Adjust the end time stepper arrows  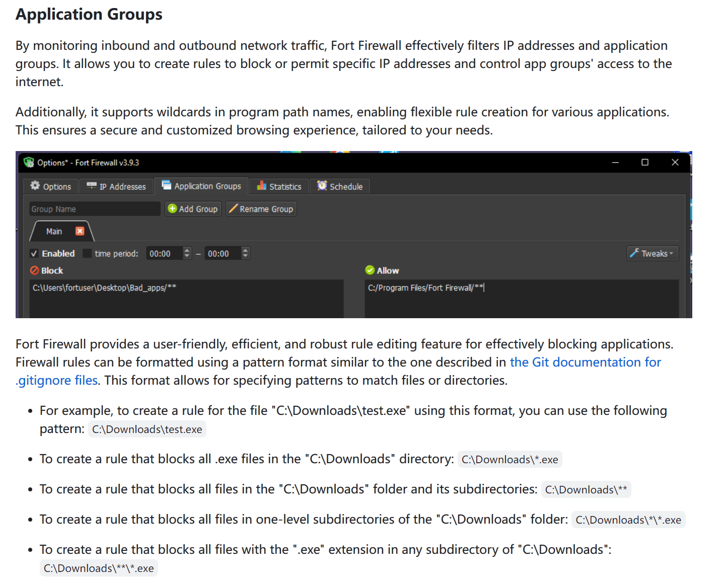point(246,253)
